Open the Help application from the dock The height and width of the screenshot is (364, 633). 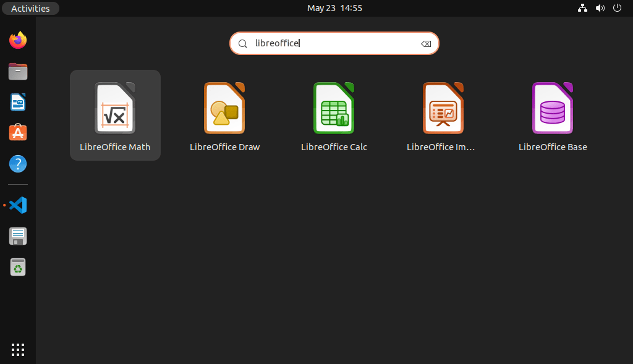click(x=17, y=163)
